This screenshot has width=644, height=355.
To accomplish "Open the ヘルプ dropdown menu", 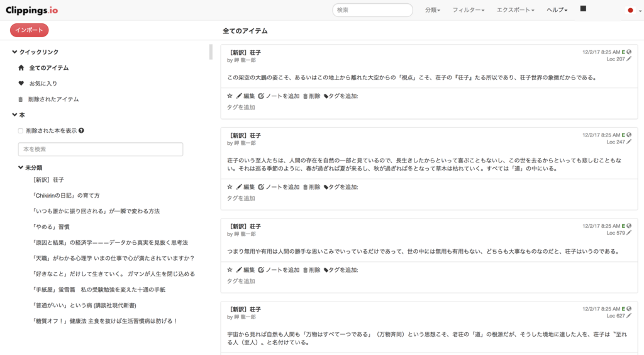I will point(557,10).
